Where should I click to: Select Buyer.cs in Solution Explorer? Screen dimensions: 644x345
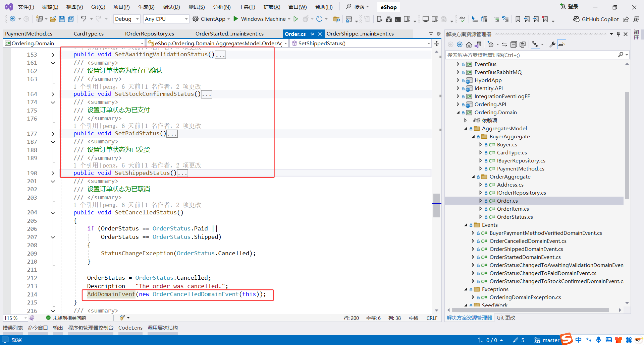pos(507,145)
